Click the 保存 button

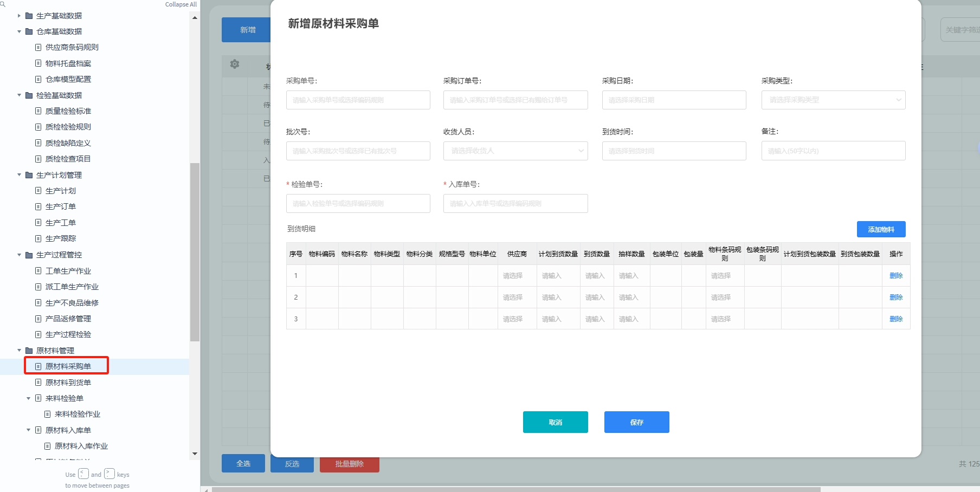(x=636, y=422)
